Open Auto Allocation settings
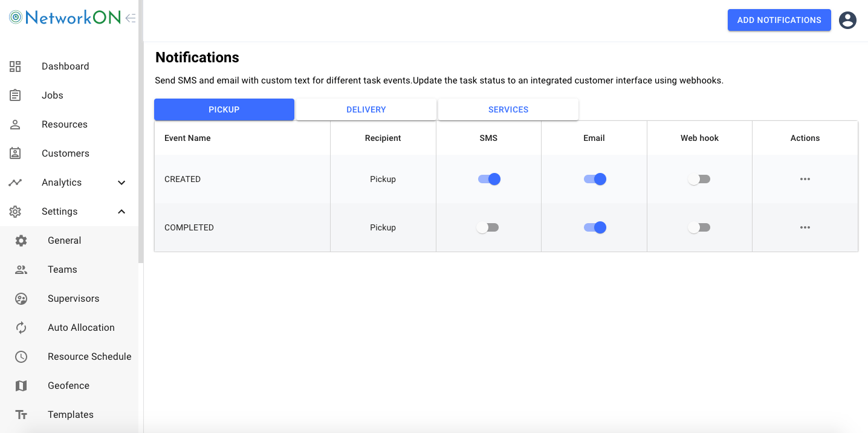Screen dimensions: 868x433 [x=82, y=328]
